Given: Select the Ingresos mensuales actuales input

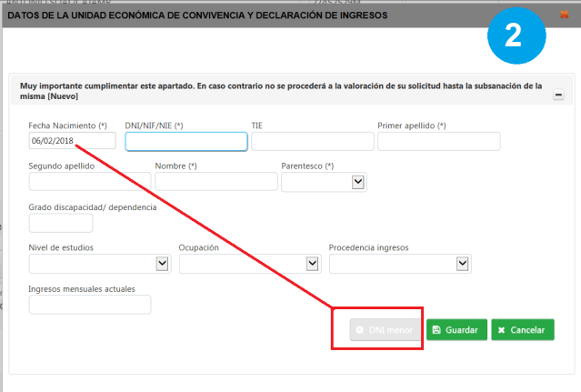Looking at the screenshot, I should tap(89, 305).
